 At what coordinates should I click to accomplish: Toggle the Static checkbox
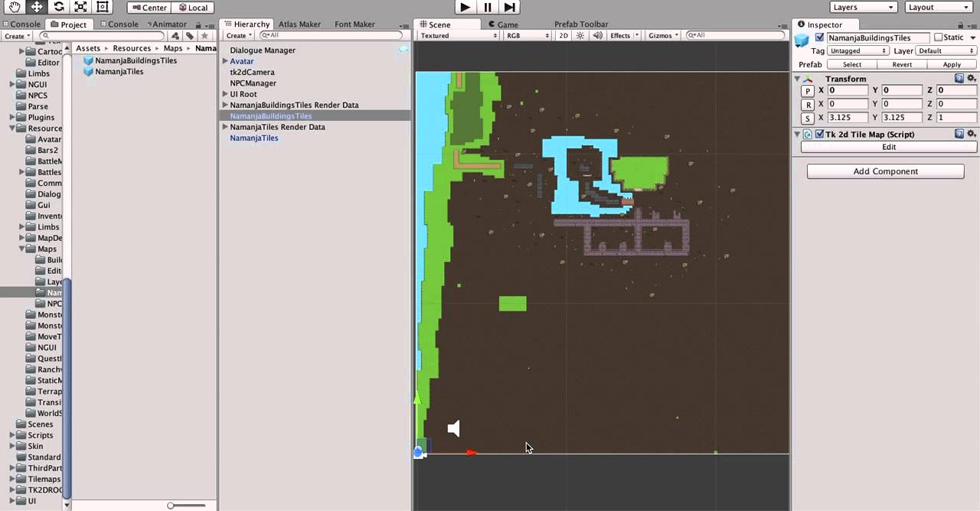(938, 37)
